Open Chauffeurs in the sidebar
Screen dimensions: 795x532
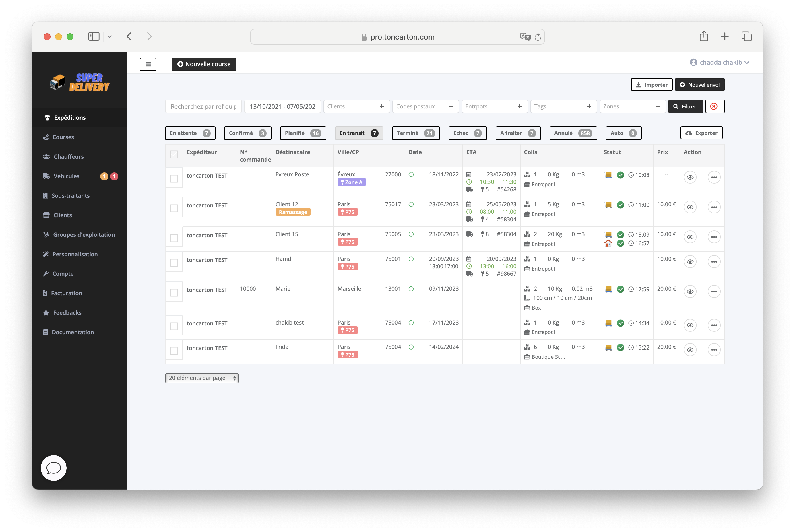coord(69,156)
